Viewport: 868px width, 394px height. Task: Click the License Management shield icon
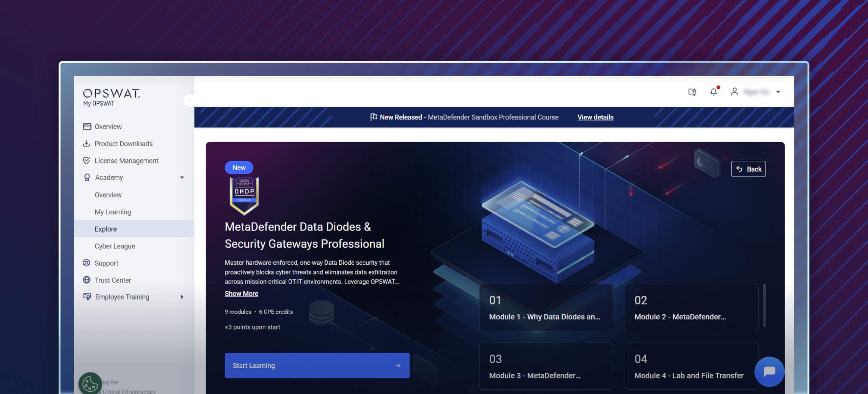(87, 160)
